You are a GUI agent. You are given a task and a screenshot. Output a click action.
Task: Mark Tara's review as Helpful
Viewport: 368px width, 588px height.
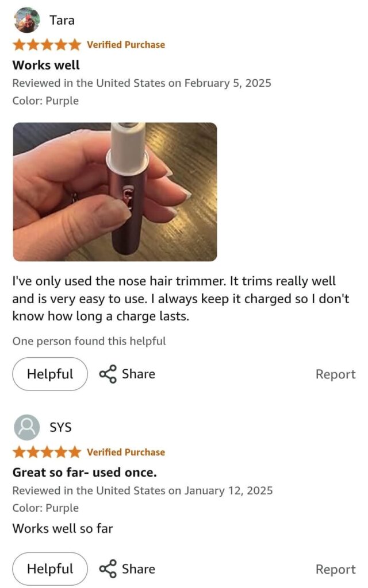50,374
